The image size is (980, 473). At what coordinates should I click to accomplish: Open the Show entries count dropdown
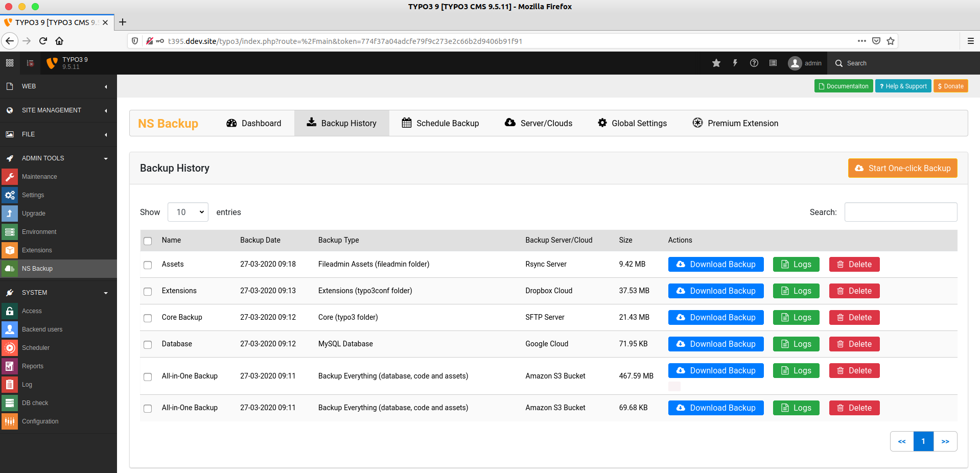188,212
